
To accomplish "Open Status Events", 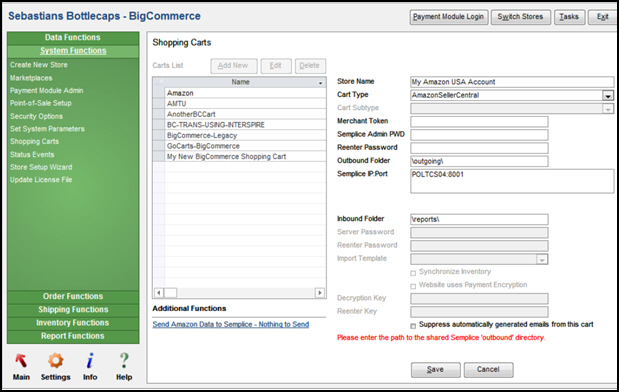I will pos(32,155).
